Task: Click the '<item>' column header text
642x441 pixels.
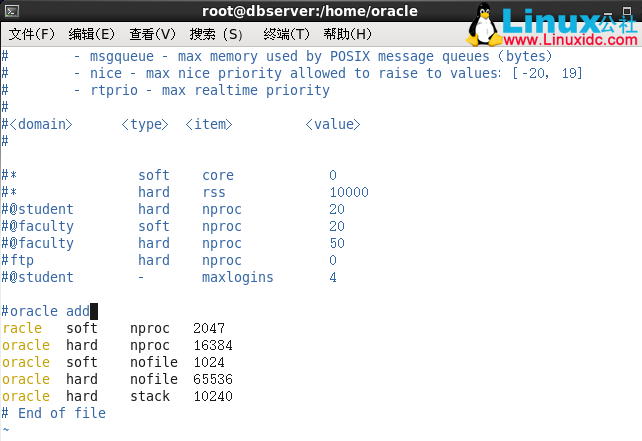Action: [209, 124]
